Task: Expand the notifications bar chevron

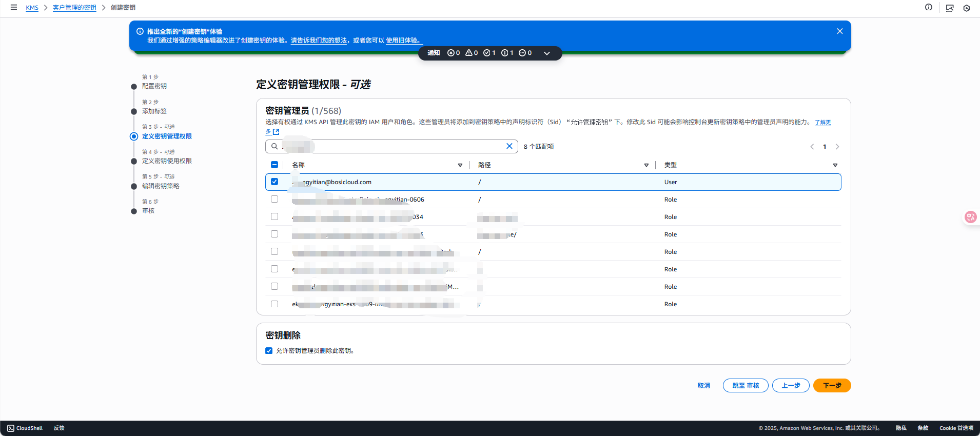Action: (547, 53)
